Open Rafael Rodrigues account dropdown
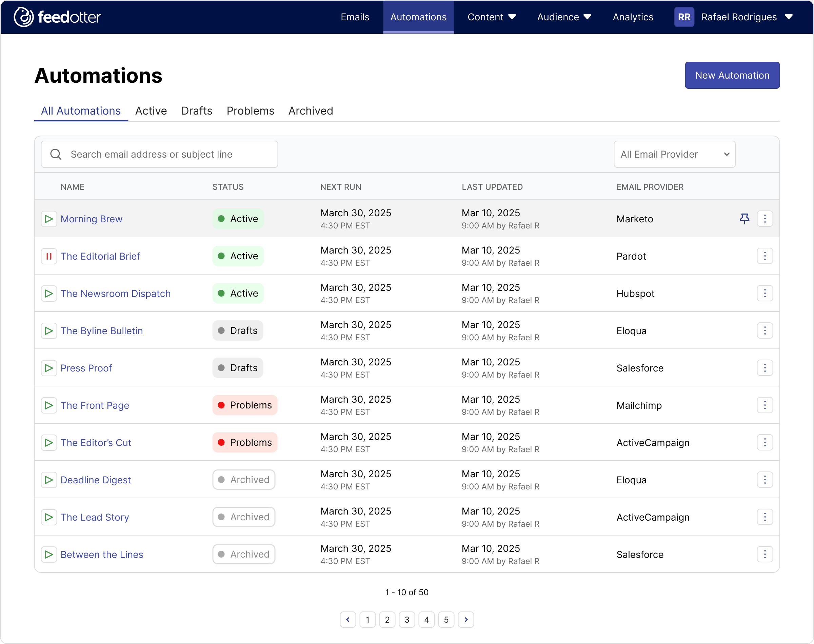This screenshot has height=644, width=814. [747, 17]
